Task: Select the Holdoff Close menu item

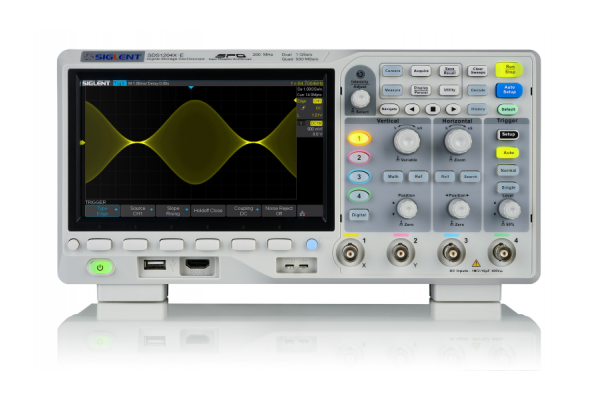Action: [208, 211]
